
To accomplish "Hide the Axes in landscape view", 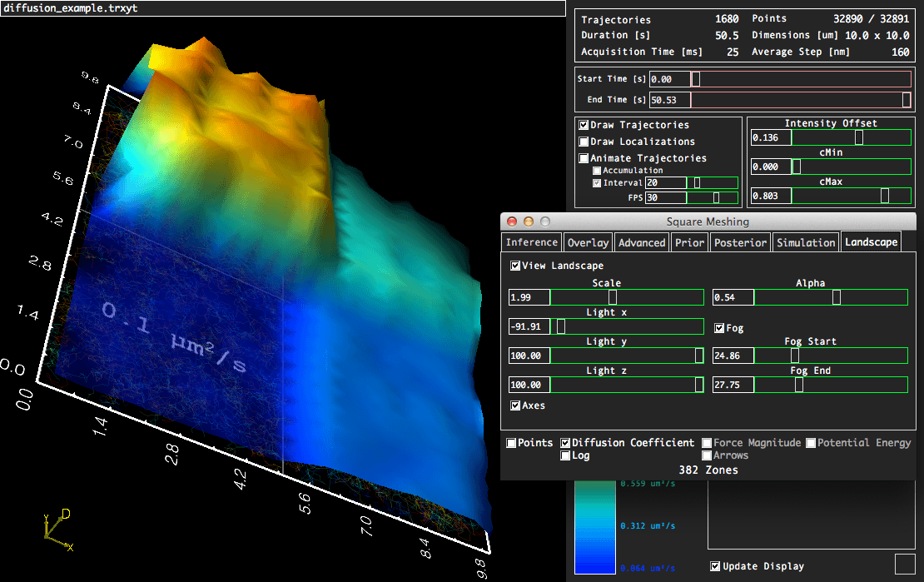I will pyautogui.click(x=515, y=405).
